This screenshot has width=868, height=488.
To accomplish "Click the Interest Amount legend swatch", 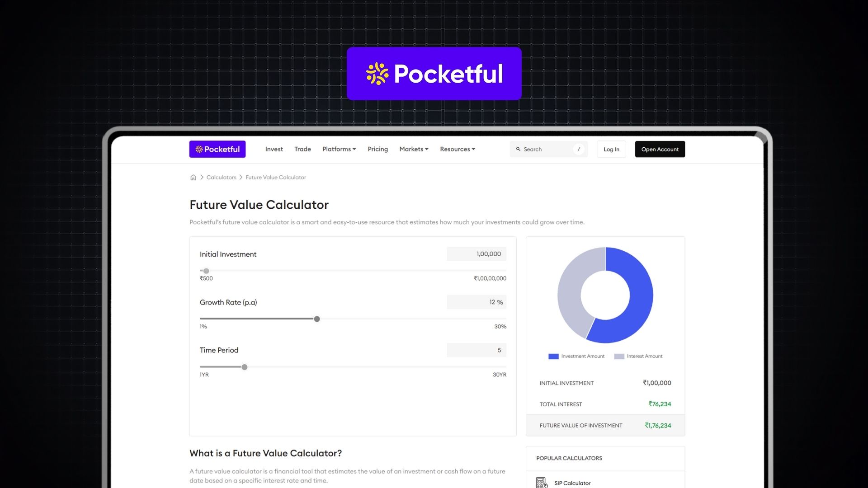I will tap(618, 356).
